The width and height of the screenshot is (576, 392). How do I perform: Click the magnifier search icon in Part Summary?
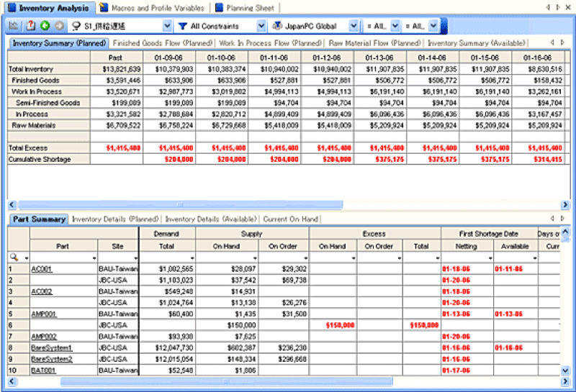click(14, 257)
